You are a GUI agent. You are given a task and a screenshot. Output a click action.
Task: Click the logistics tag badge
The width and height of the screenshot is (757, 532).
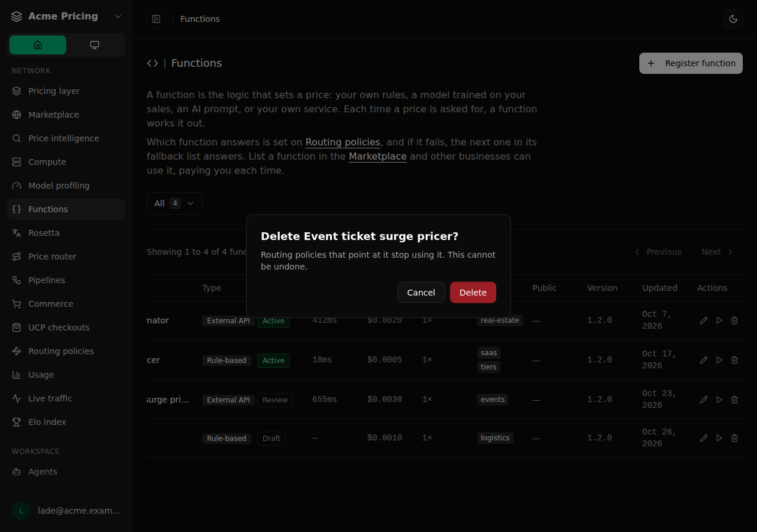(495, 438)
